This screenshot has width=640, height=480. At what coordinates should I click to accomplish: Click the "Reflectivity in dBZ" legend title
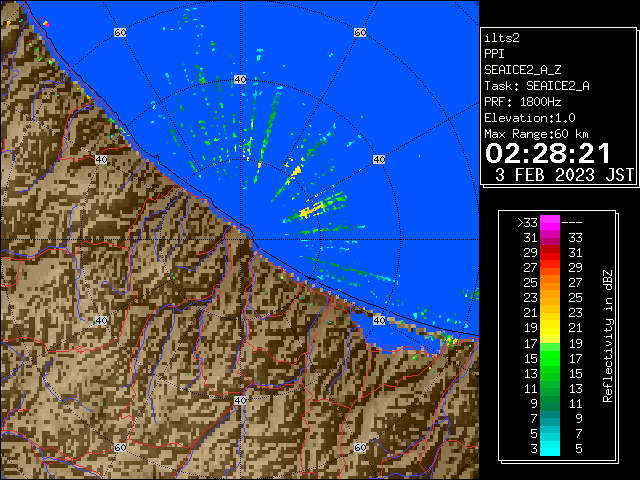pos(608,336)
